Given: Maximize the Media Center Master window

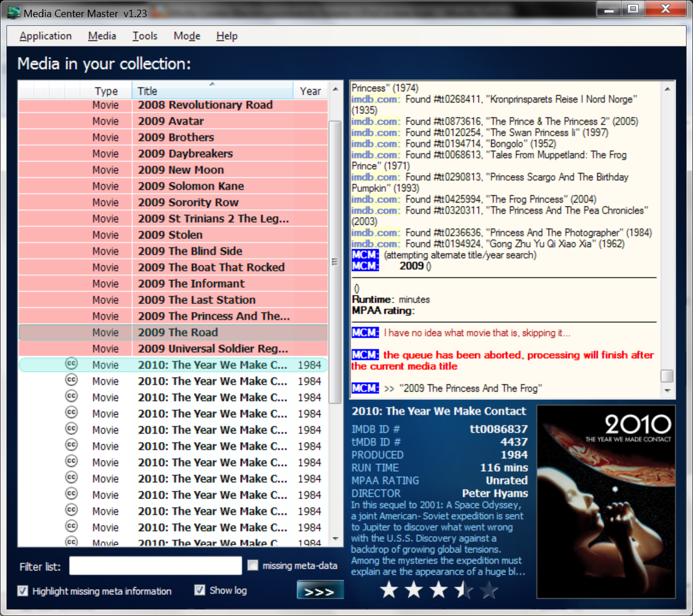Looking at the screenshot, I should [633, 9].
